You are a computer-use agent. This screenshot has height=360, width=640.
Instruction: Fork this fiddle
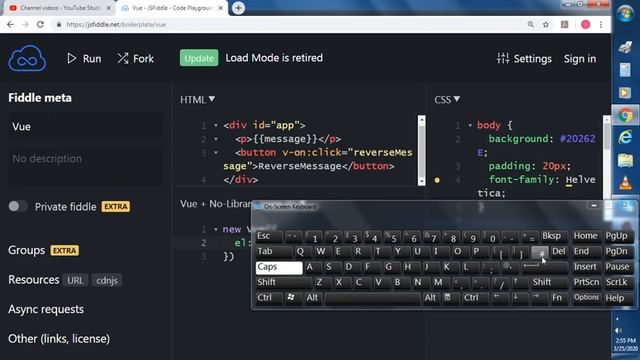(x=136, y=58)
